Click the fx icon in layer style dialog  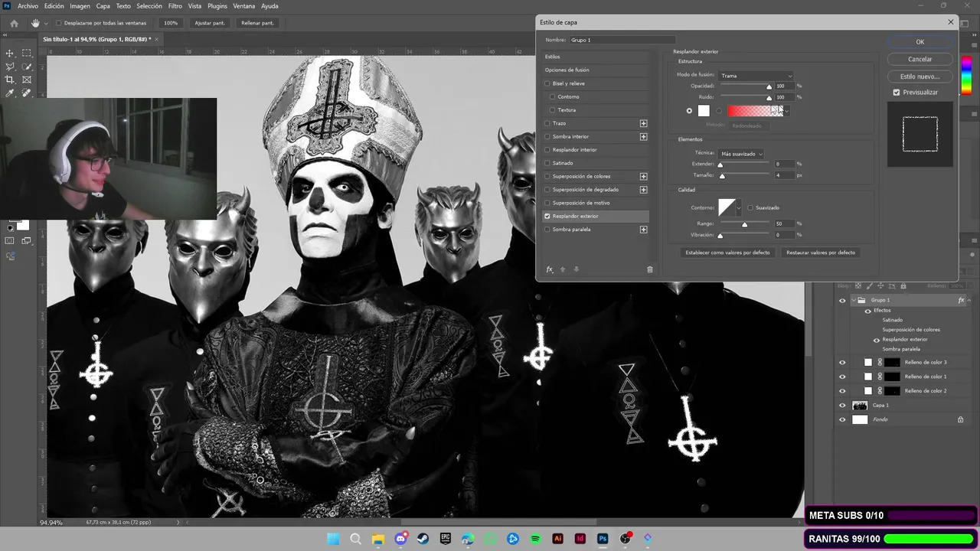tap(550, 269)
